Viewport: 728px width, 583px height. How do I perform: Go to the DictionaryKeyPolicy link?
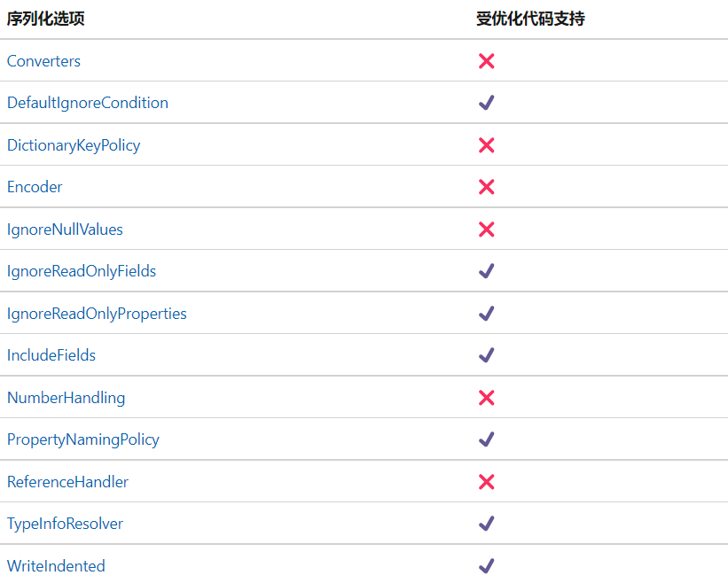click(74, 145)
